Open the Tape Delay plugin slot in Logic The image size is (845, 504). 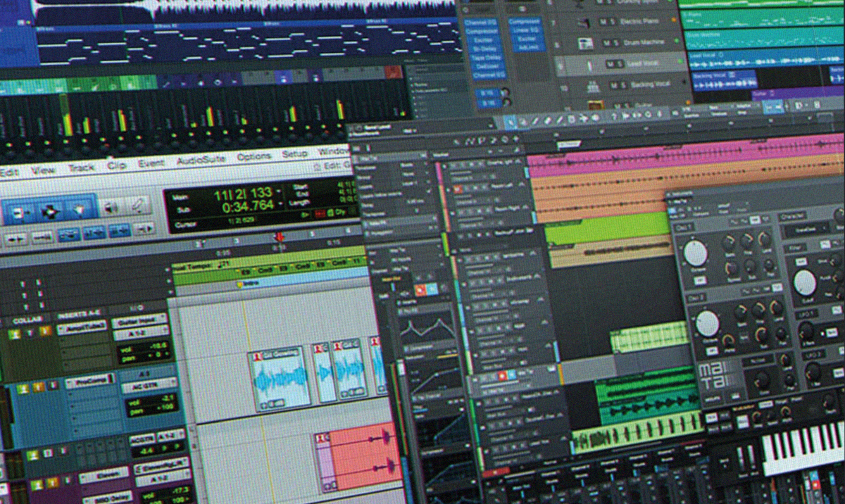(x=486, y=58)
